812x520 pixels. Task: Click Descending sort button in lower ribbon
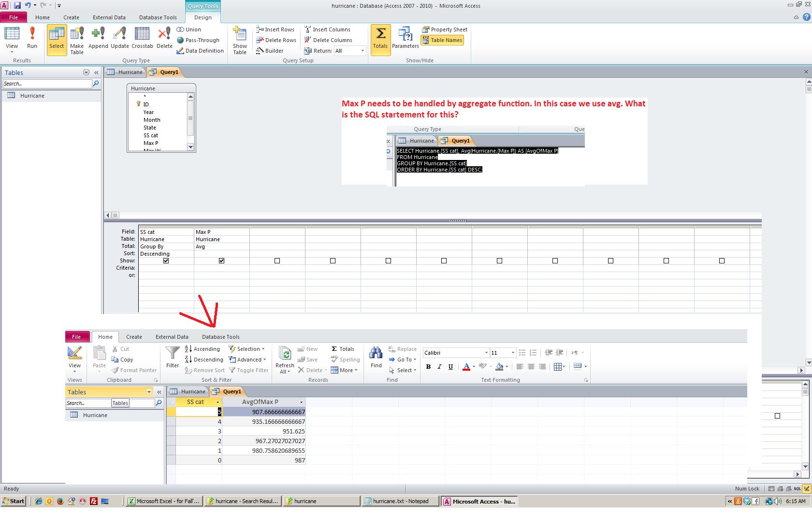click(203, 360)
